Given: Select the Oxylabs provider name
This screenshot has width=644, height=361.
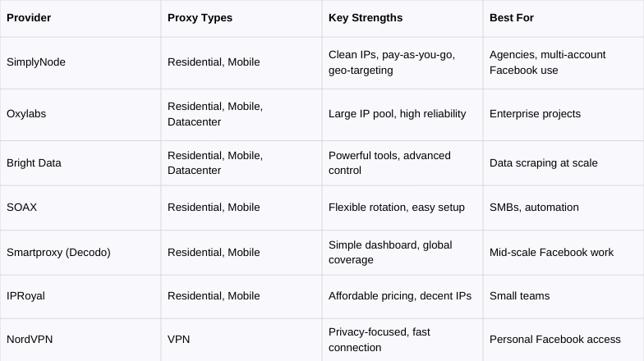Looking at the screenshot, I should click(26, 113).
